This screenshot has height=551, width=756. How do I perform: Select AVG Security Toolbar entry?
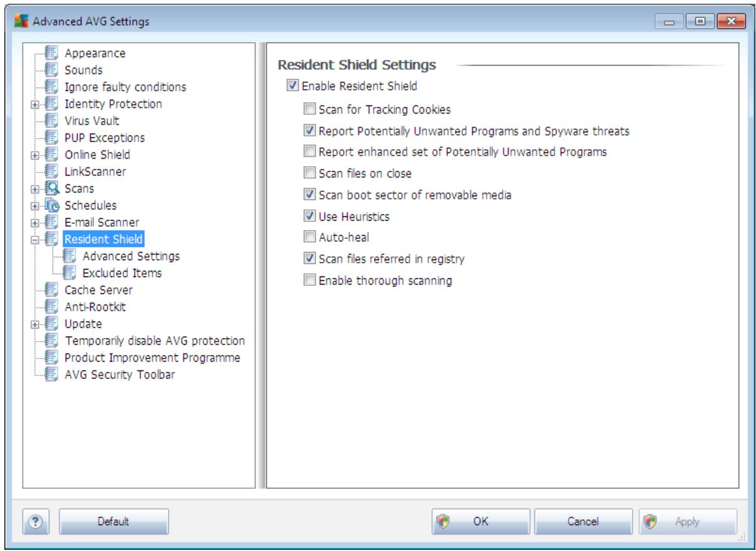pyautogui.click(x=121, y=375)
